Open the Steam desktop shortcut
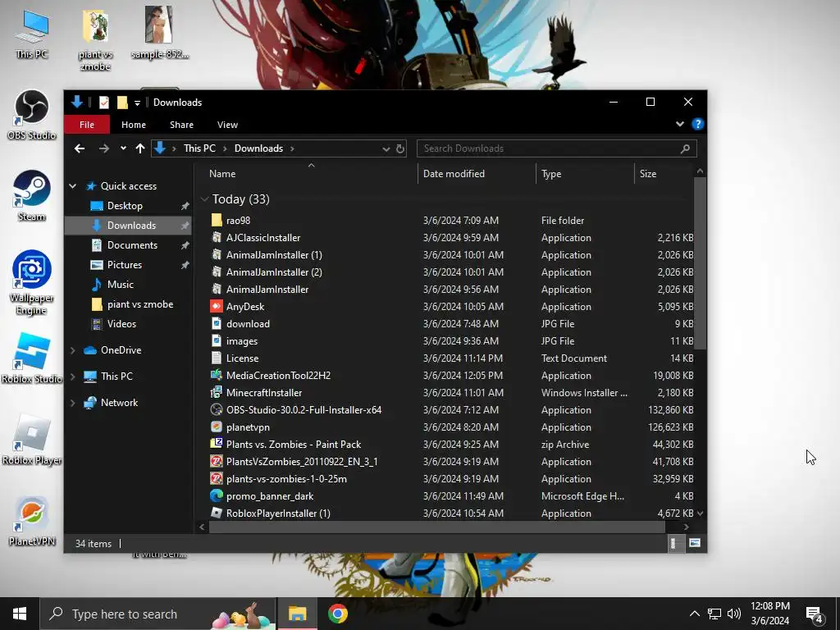The height and width of the screenshot is (630, 840). (32, 195)
